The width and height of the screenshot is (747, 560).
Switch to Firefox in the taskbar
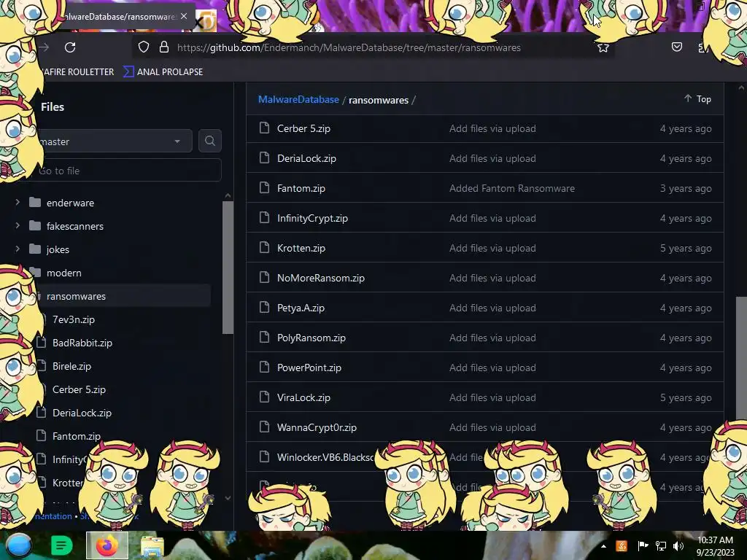[107, 545]
